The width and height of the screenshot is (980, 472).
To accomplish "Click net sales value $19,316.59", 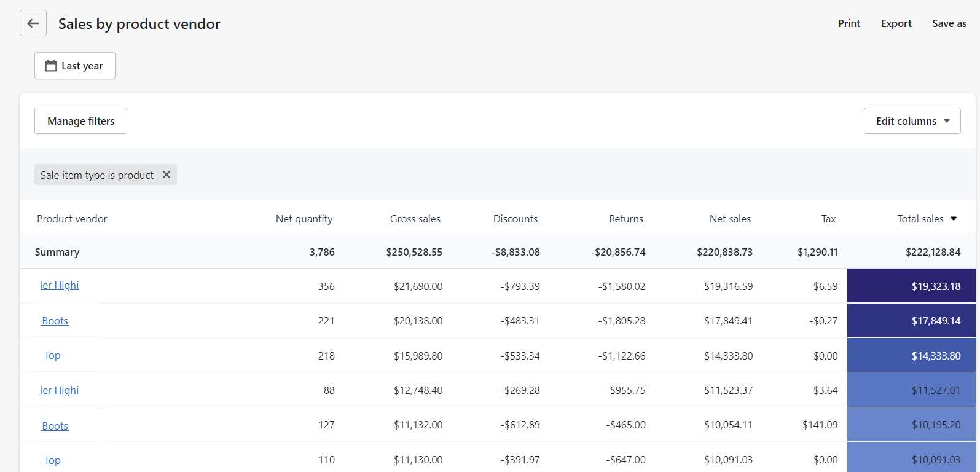I will (x=729, y=286).
